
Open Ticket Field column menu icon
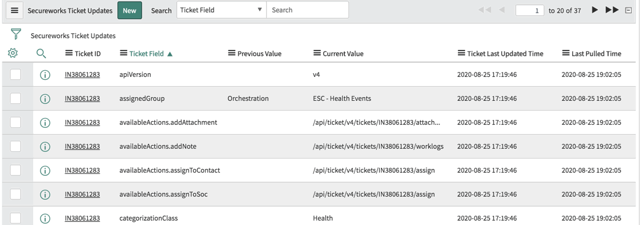click(x=124, y=53)
